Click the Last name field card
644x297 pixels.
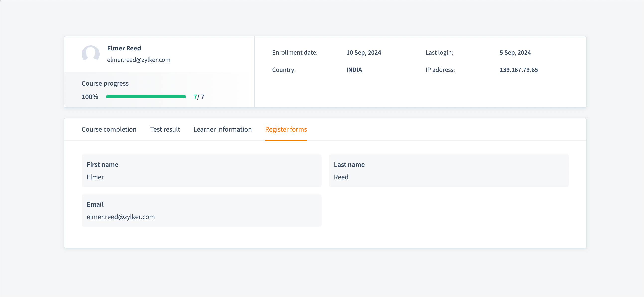[x=449, y=171]
